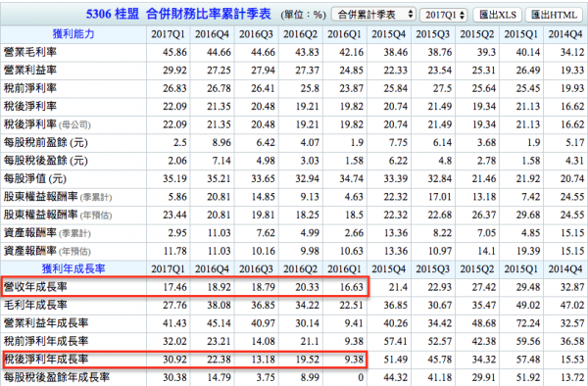Select the 營業毛利率 row label
This screenshot has width=588, height=386.
[x=30, y=52]
